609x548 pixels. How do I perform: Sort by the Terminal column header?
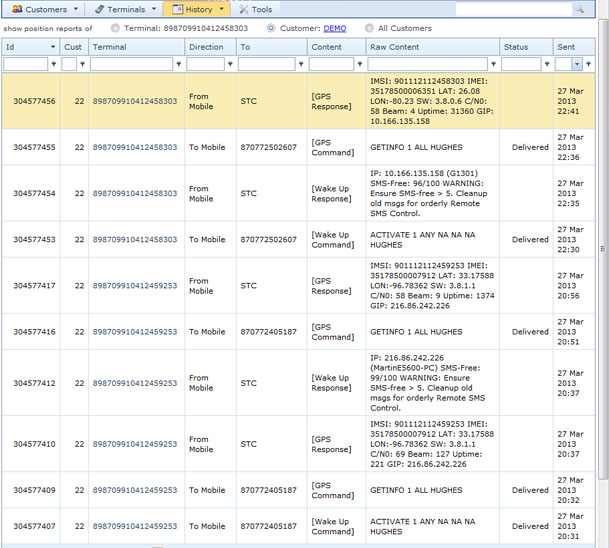136,47
